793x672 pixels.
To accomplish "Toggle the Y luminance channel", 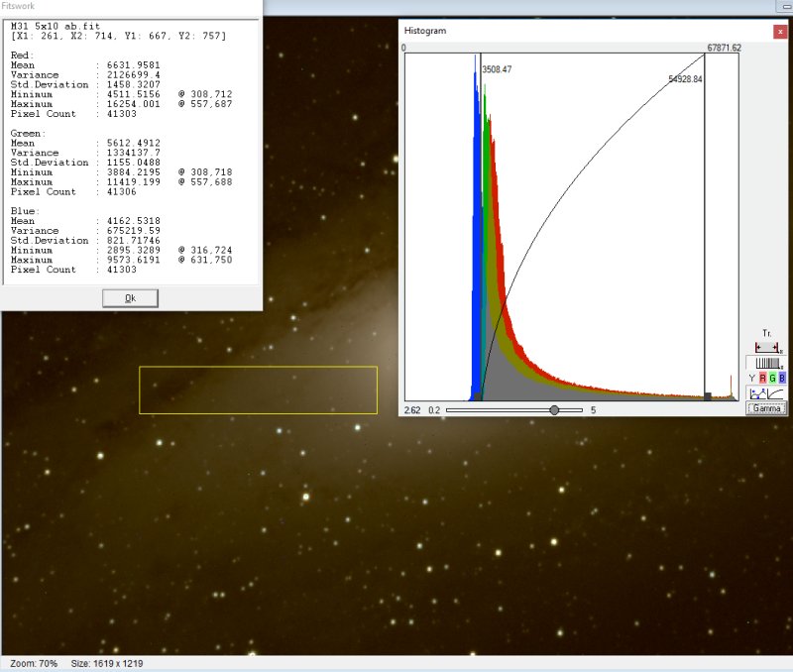I will point(751,379).
